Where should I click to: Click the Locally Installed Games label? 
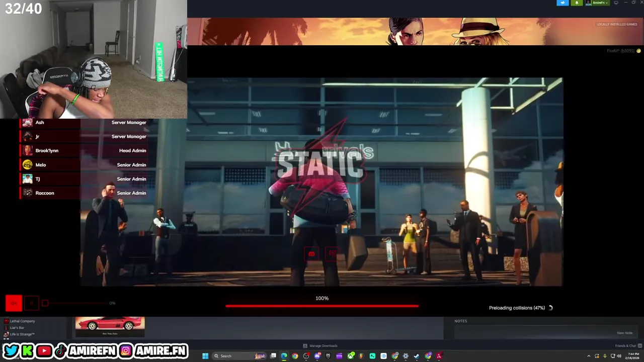pos(617,24)
